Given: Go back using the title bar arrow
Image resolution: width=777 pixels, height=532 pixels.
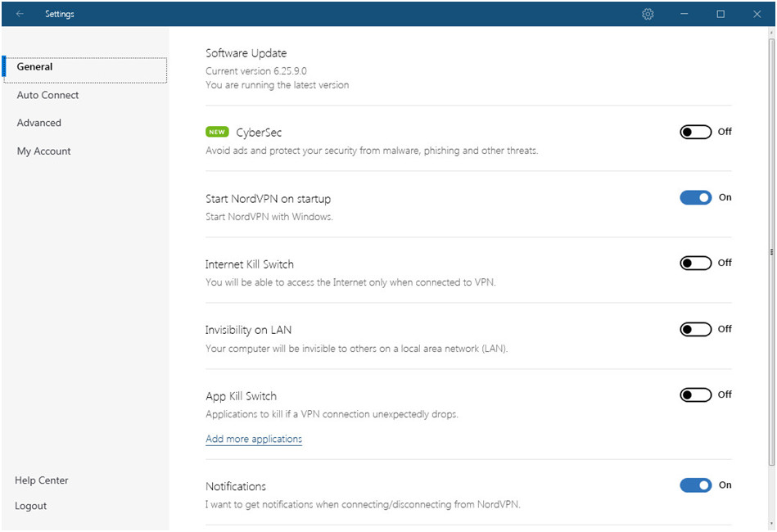Looking at the screenshot, I should click(x=20, y=14).
